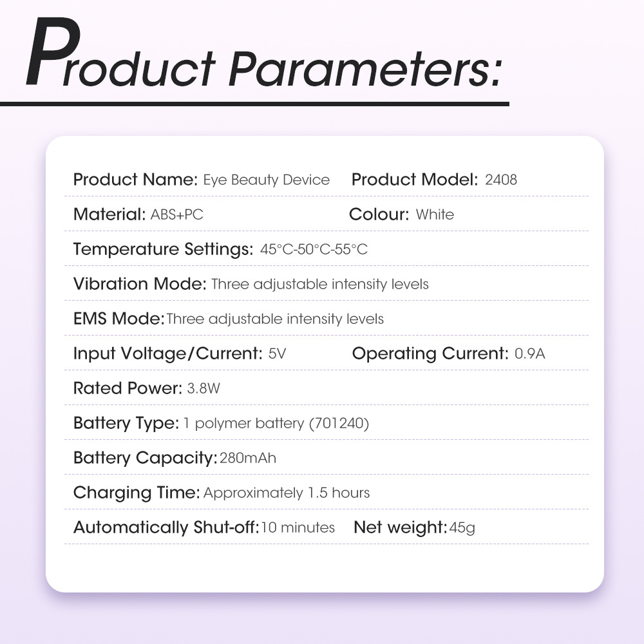Click the Battery Capacity value 280mAh

248,459
